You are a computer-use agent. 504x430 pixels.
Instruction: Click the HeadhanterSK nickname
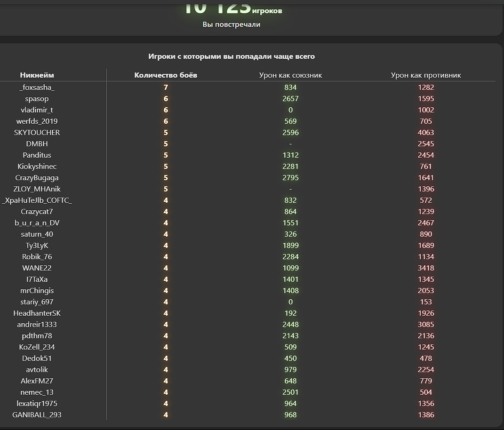click(37, 313)
